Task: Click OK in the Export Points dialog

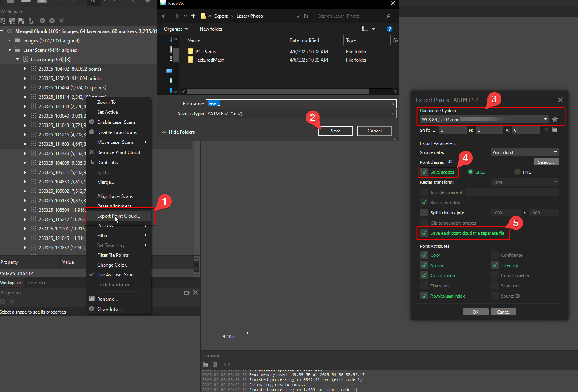Action: click(476, 312)
